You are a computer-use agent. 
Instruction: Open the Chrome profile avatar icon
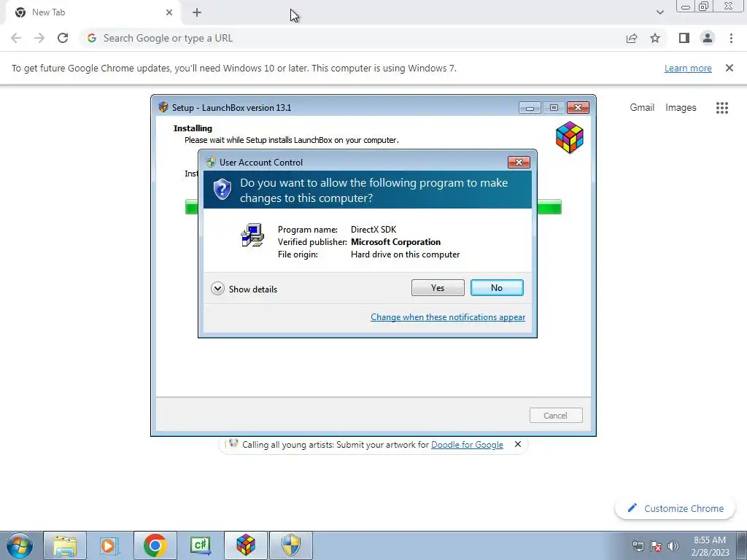point(708,38)
